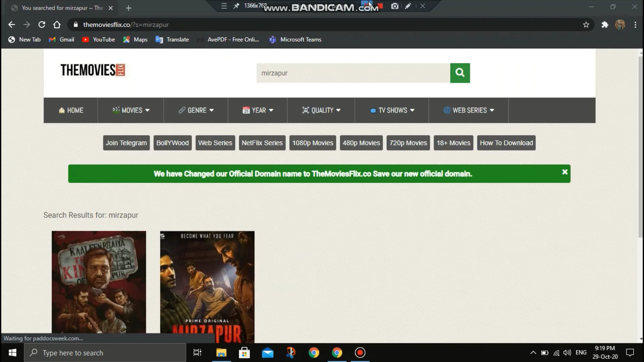Expand the QUALITY dropdown menu
The width and height of the screenshot is (644, 362).
(321, 110)
